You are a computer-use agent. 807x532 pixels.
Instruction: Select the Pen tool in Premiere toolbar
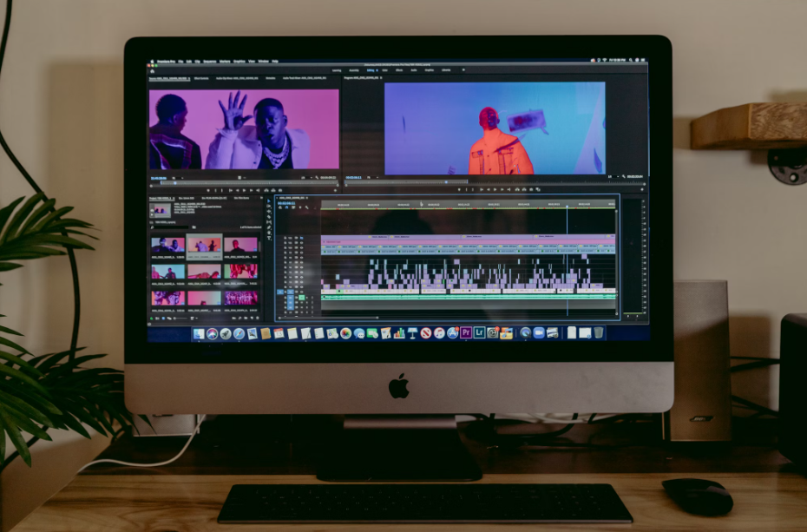269,227
